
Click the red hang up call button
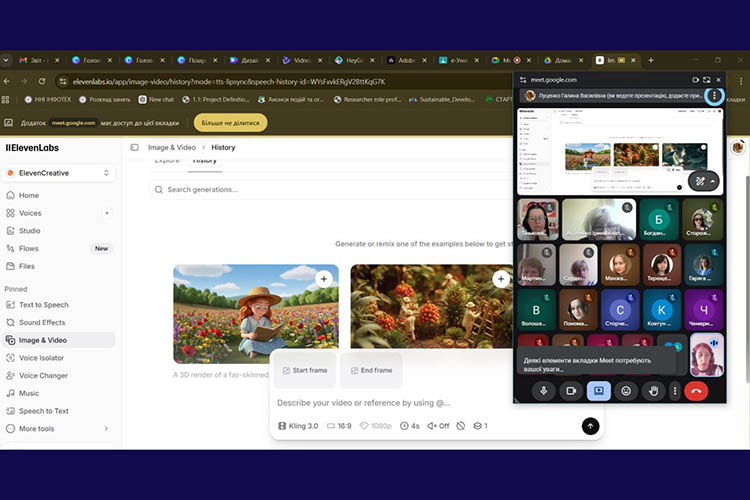[x=696, y=391]
